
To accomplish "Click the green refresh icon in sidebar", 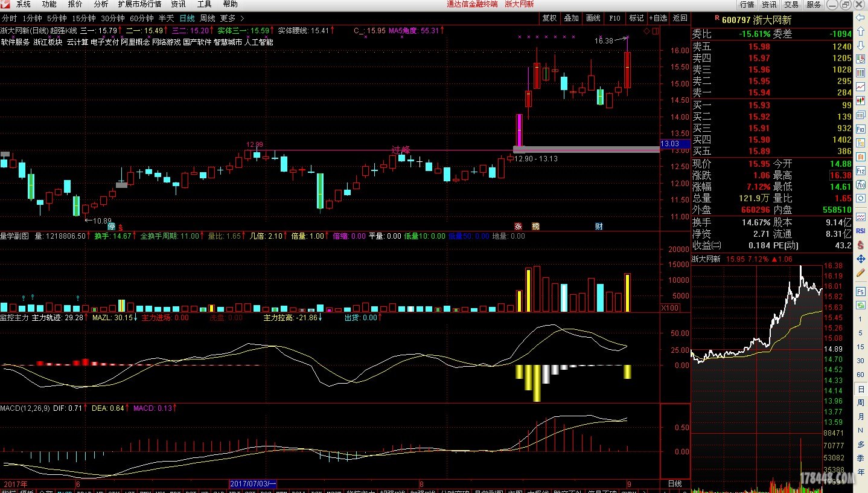I will click(x=861, y=305).
